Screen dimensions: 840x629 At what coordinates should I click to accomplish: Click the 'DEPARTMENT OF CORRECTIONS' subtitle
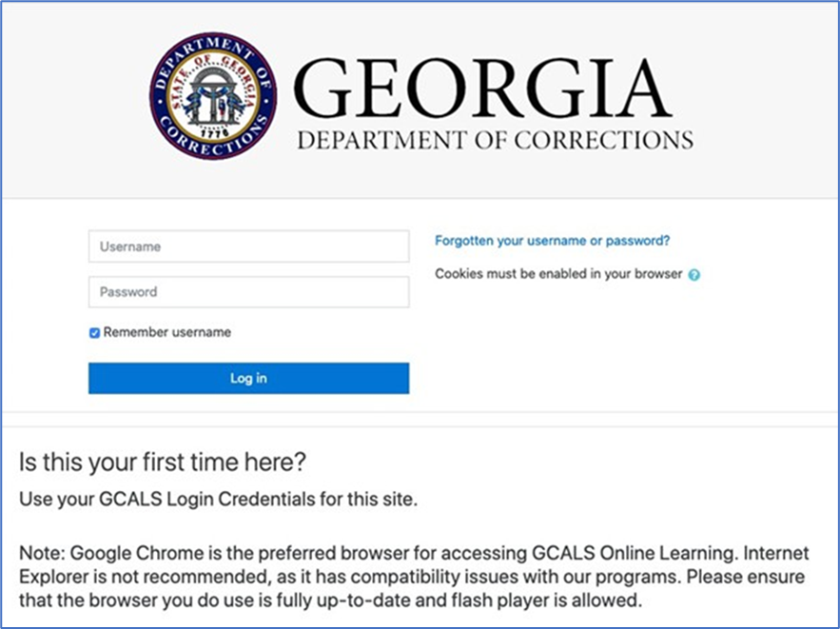click(495, 140)
